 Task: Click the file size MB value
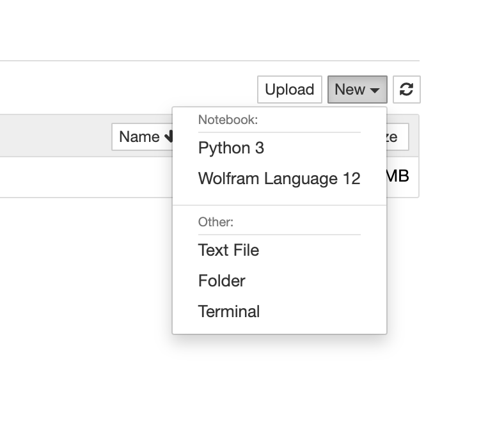[398, 176]
